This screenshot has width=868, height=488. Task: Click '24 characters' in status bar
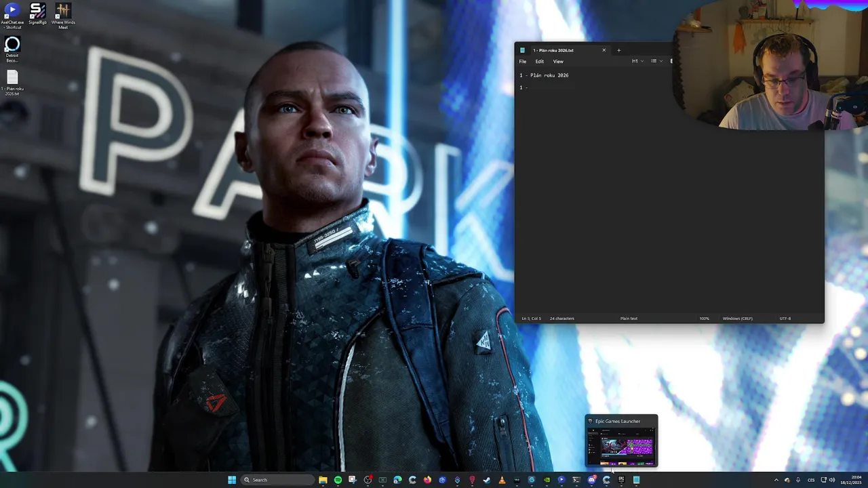[x=562, y=319]
